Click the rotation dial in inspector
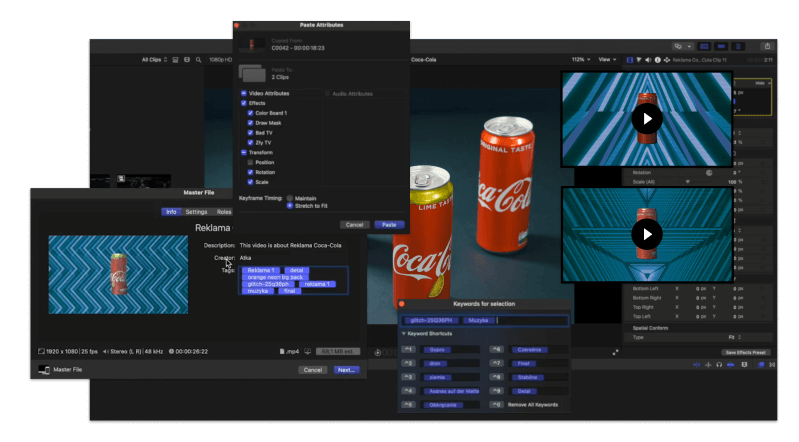The image size is (799, 442). (x=708, y=172)
